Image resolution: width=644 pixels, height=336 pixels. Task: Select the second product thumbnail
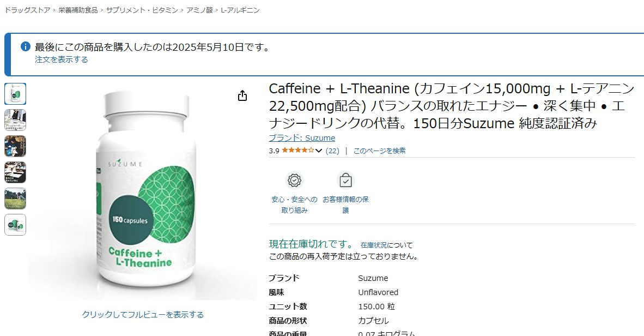pos(15,119)
